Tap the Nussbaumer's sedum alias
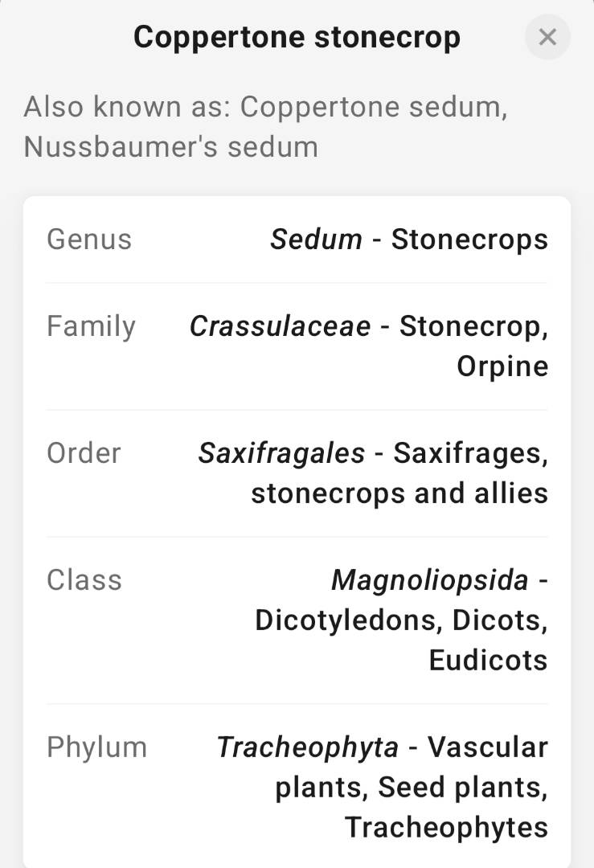Image resolution: width=594 pixels, height=868 pixels. [170, 147]
